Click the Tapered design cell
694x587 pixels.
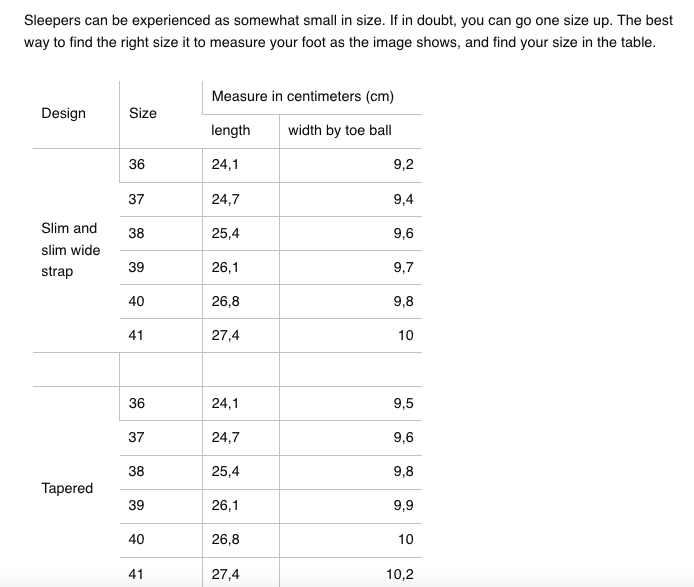click(x=67, y=488)
